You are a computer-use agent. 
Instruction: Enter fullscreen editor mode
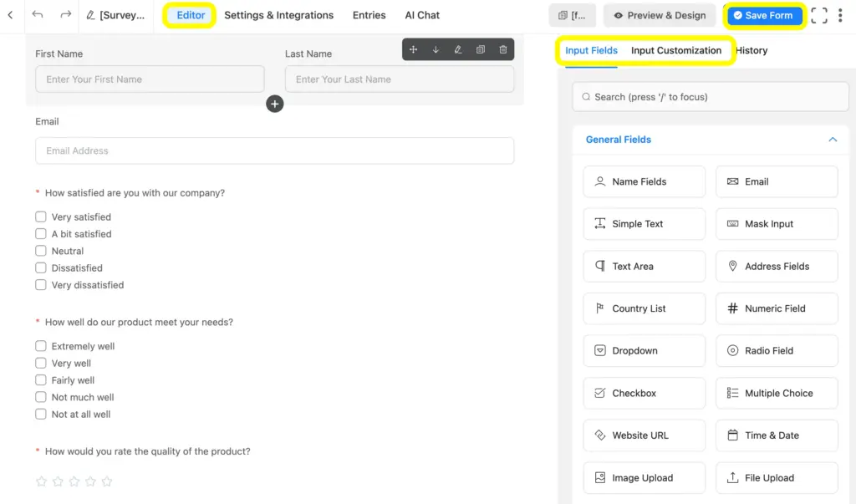[819, 15]
